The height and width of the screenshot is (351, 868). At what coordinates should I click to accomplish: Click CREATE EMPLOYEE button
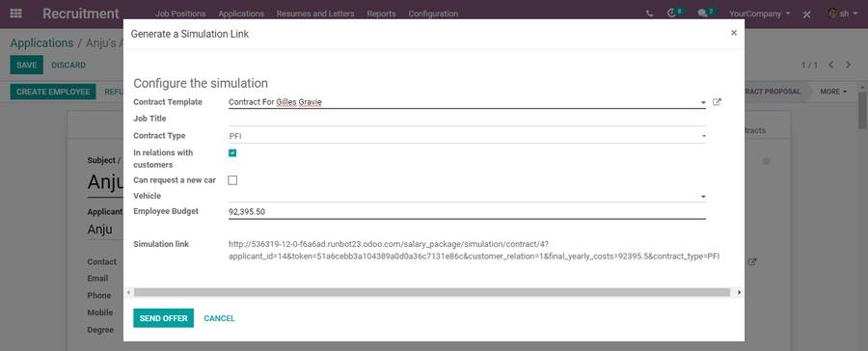coord(53,92)
